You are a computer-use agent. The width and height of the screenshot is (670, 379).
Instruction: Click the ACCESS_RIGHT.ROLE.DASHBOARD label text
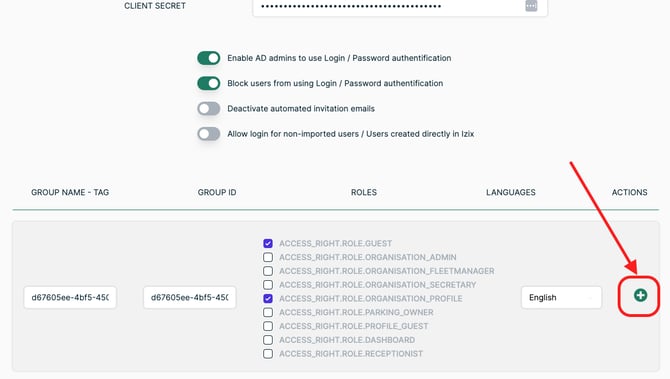[x=347, y=340]
